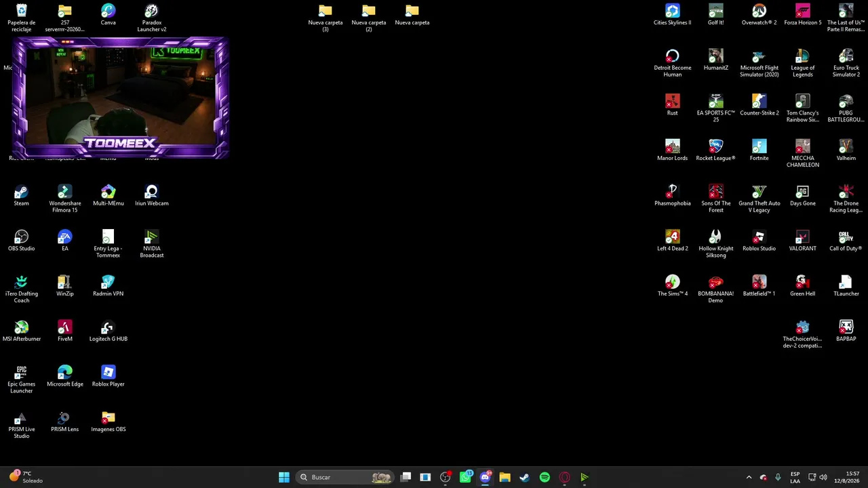Click the Euro Truck Simulator 2 icon
This screenshot has height=488, width=868.
846,63
